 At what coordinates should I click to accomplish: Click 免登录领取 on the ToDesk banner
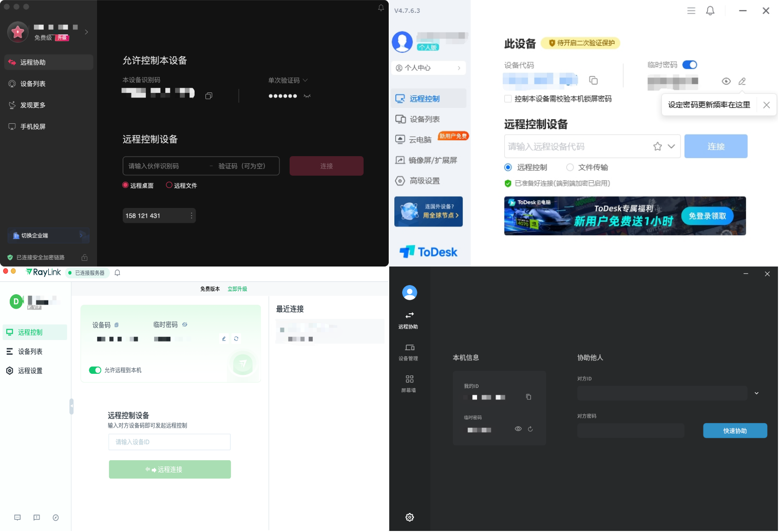pos(707,216)
